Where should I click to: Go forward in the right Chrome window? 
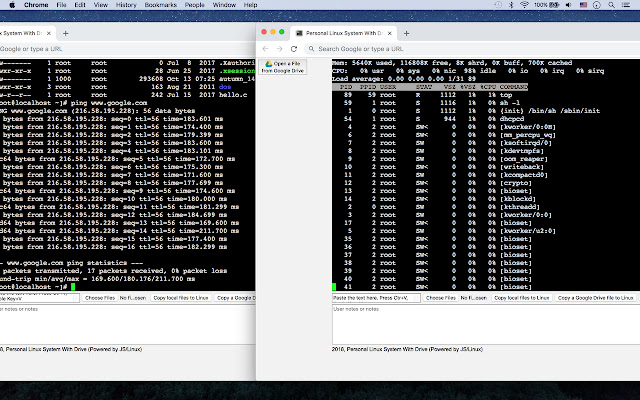pyautogui.click(x=279, y=49)
